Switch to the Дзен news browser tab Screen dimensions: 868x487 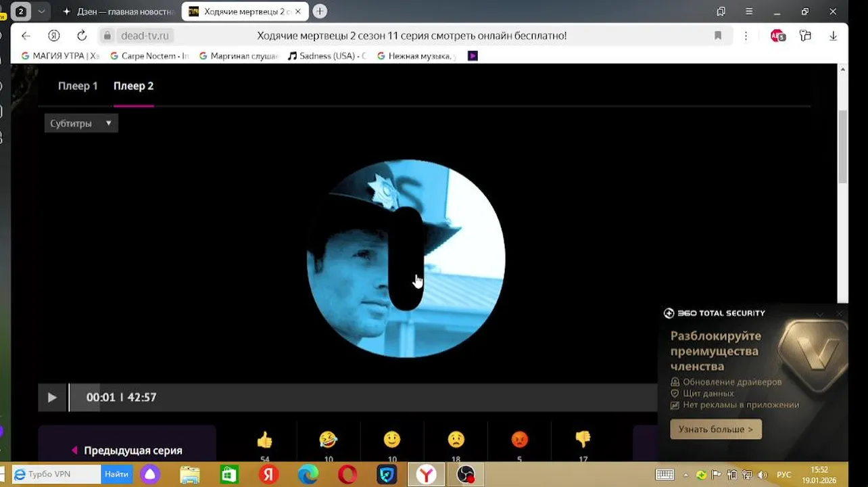point(118,11)
